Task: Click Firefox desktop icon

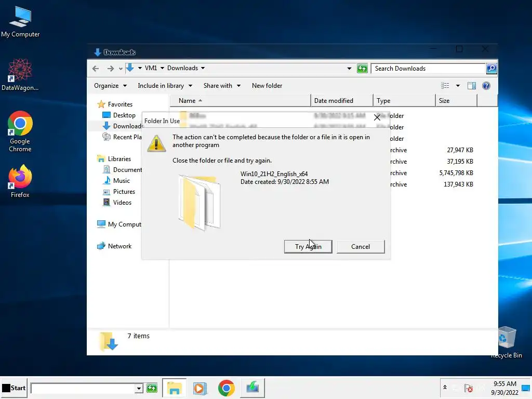Action: coord(20,181)
